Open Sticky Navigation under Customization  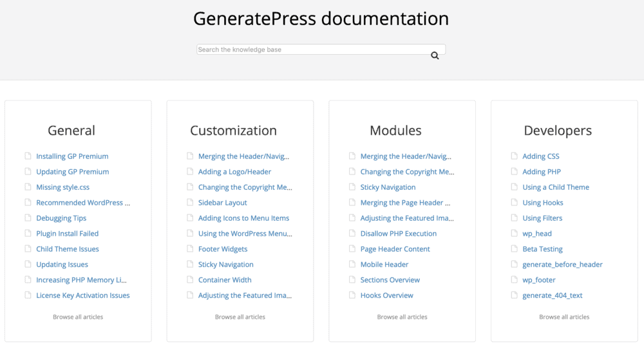(226, 265)
